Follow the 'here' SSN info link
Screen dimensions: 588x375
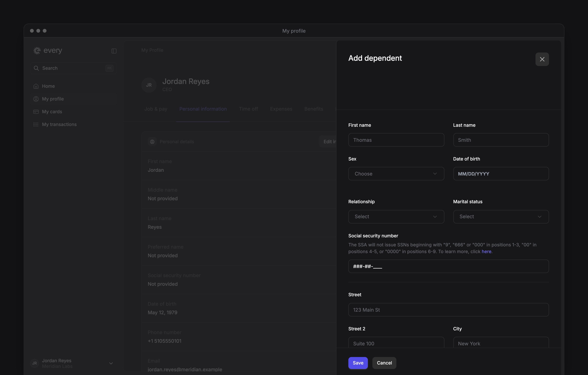[486, 251]
